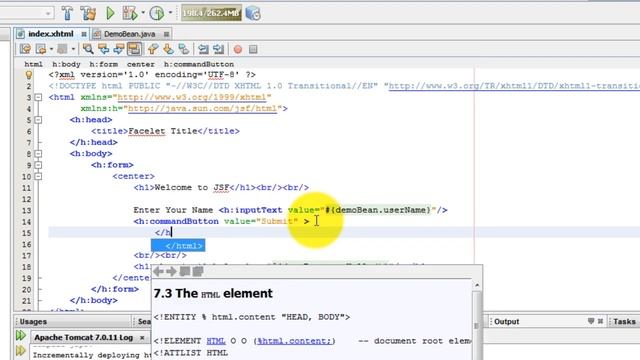
Task: Select h:body in the editor breadcrumb
Action: point(66,64)
